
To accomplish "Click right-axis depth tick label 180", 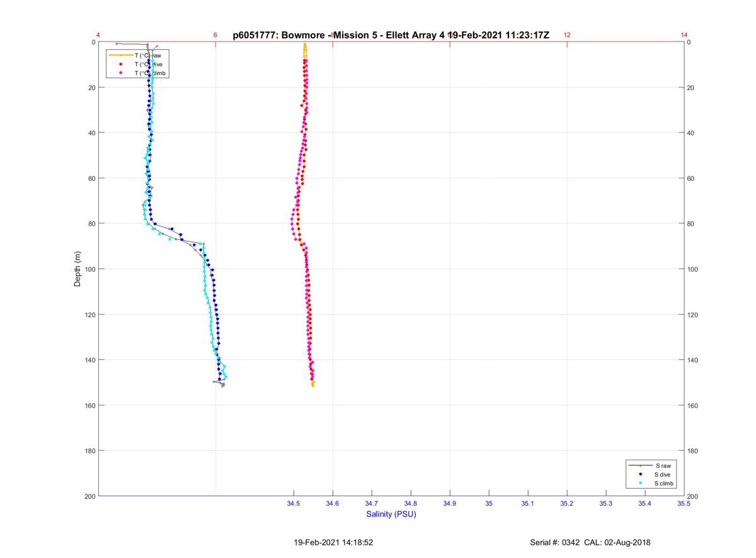I will coord(693,451).
